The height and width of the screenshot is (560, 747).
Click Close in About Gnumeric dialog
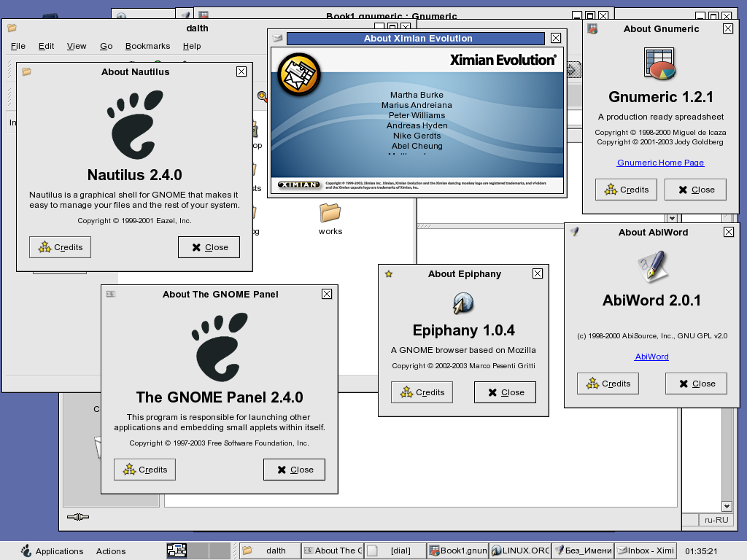[695, 190]
